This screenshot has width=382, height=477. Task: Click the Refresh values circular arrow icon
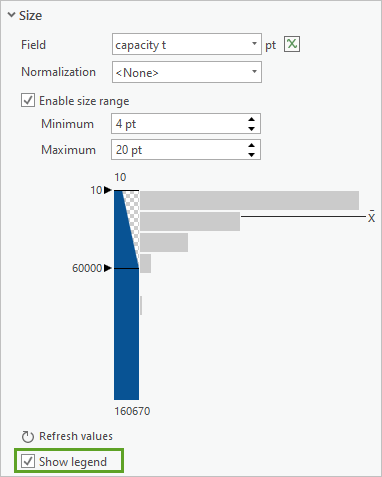(27, 436)
